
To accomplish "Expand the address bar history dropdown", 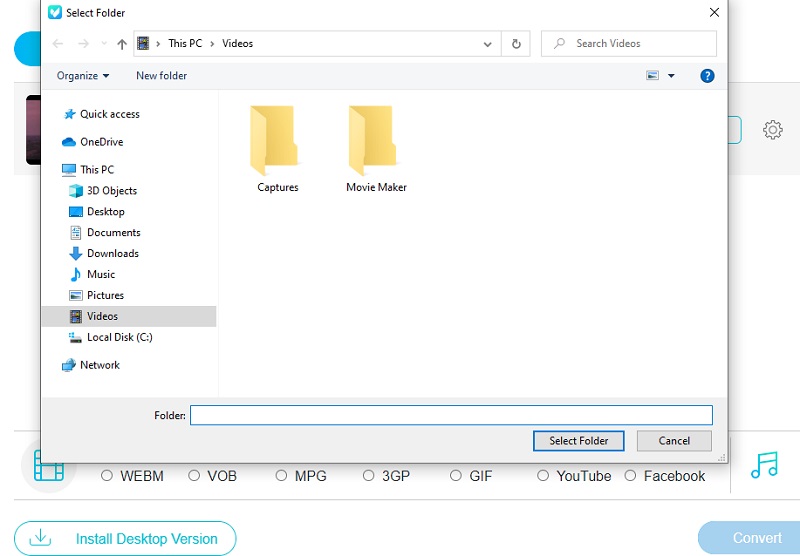I will [x=487, y=44].
